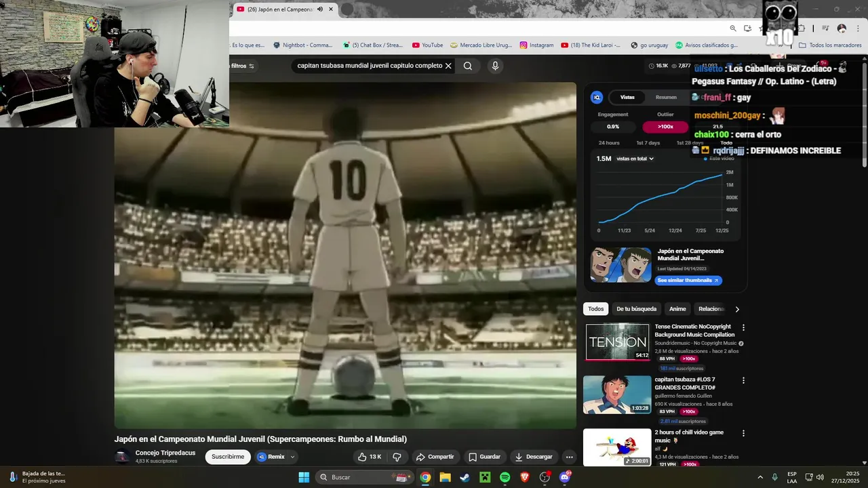Click the vidIQ logo icon in panel
Image resolution: width=868 pixels, height=488 pixels.
coord(597,98)
